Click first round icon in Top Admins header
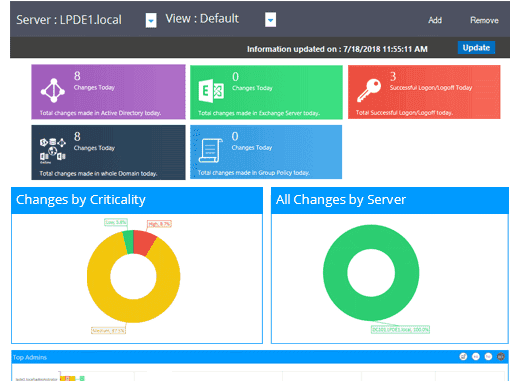The height and width of the screenshot is (382, 520). click(x=463, y=357)
